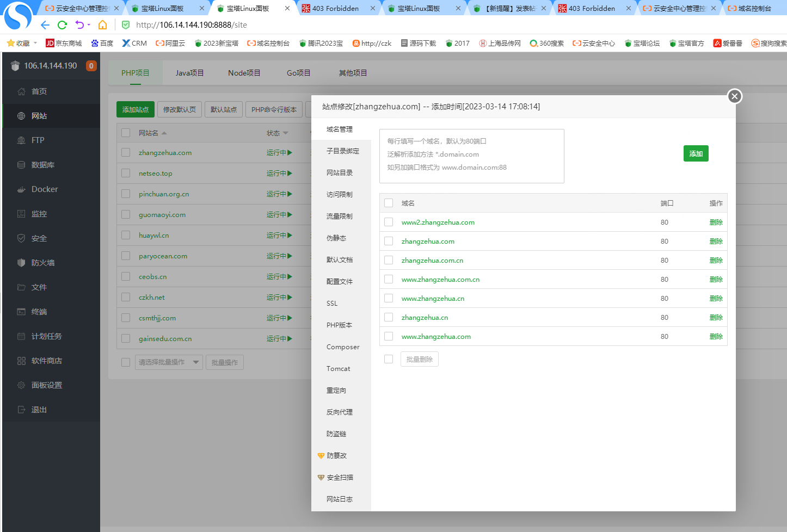Click the 数据库 database icon
Viewport: 787px width, 532px height.
point(21,165)
